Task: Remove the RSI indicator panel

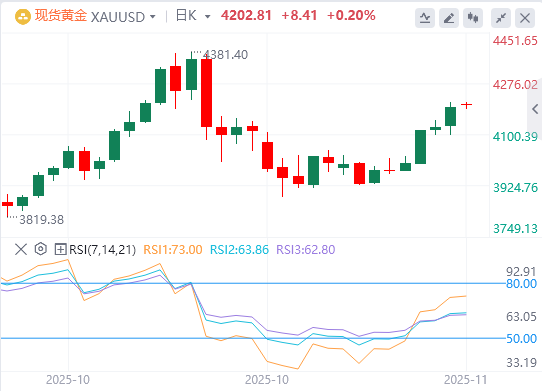Action: 21,249
